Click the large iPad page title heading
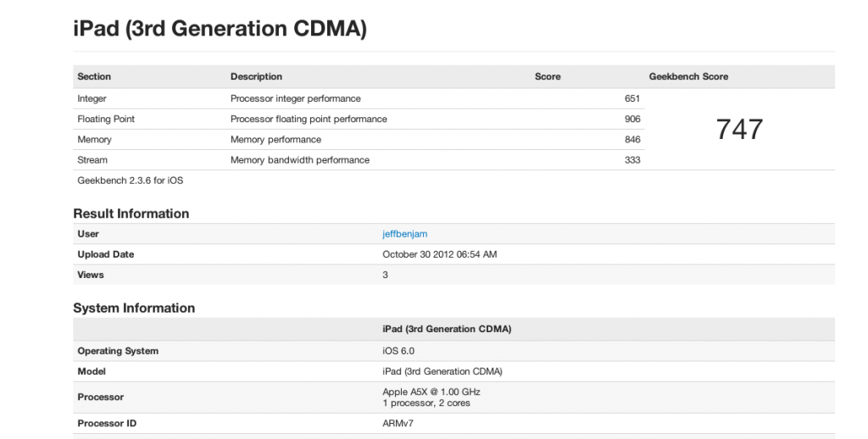The image size is (868, 439). pos(220,29)
